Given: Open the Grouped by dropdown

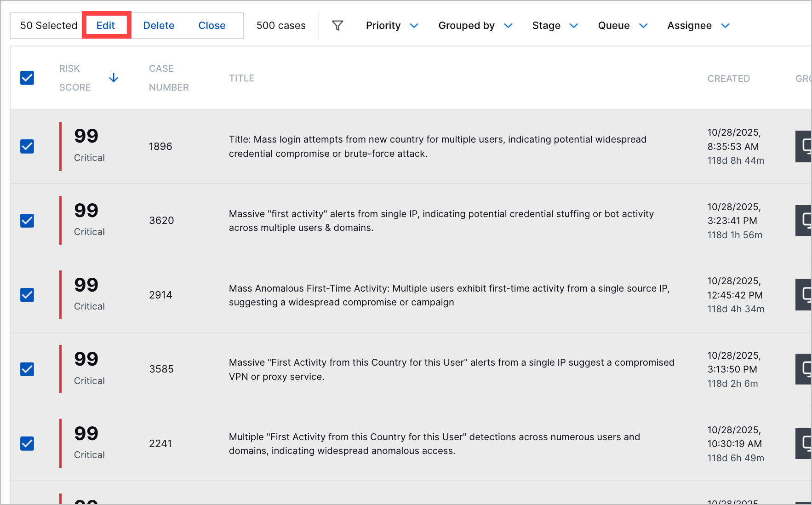Looking at the screenshot, I should (x=475, y=26).
